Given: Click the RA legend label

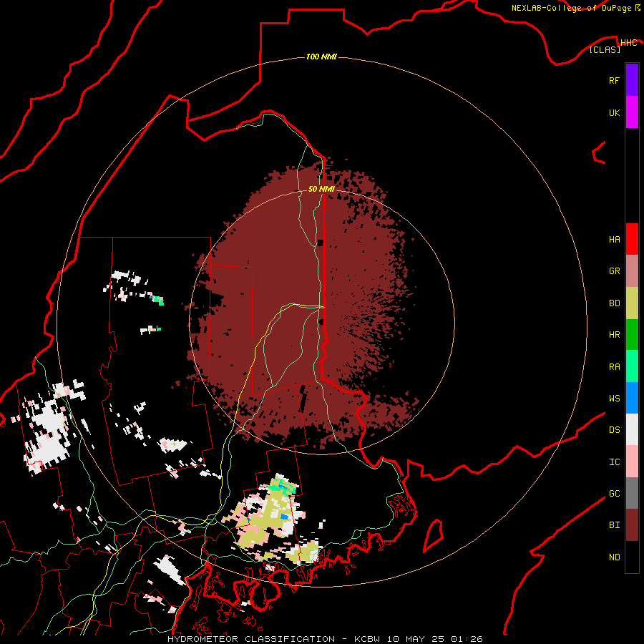Looking at the screenshot, I should [x=614, y=367].
